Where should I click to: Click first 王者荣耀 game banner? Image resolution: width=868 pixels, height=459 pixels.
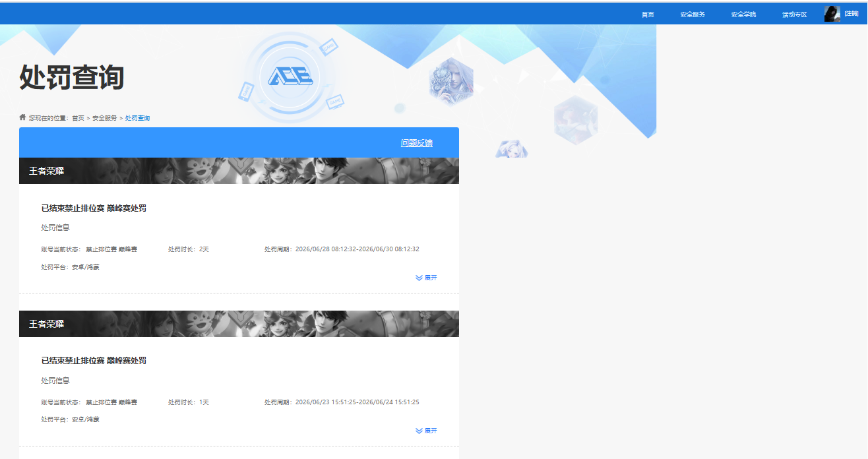pos(239,171)
